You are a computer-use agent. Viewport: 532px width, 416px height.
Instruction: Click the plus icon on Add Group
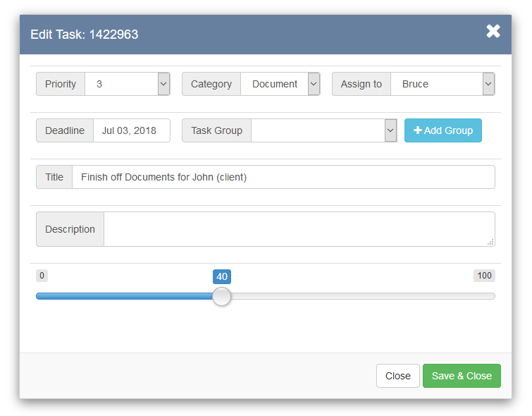coord(418,130)
